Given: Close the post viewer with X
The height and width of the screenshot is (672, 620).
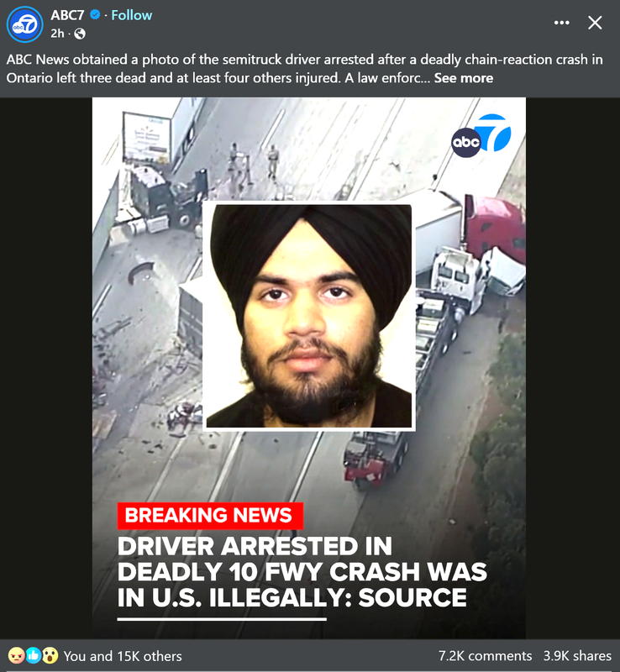Looking at the screenshot, I should [x=595, y=23].
